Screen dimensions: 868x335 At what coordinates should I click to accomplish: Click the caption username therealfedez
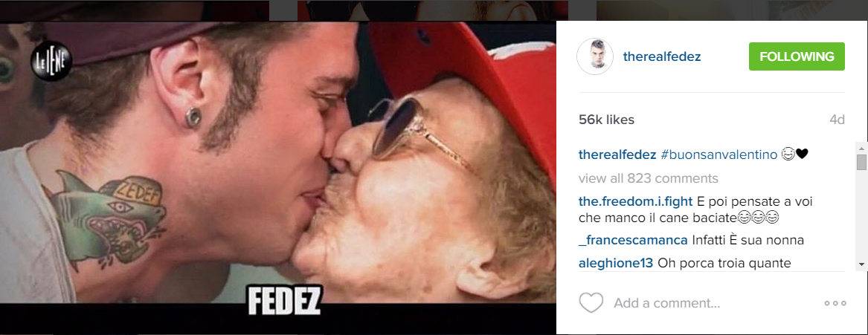617,155
